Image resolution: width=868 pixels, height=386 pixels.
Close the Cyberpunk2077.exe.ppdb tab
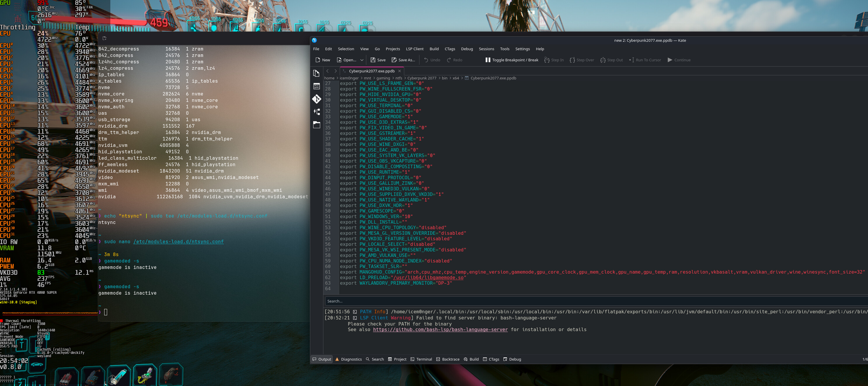399,71
